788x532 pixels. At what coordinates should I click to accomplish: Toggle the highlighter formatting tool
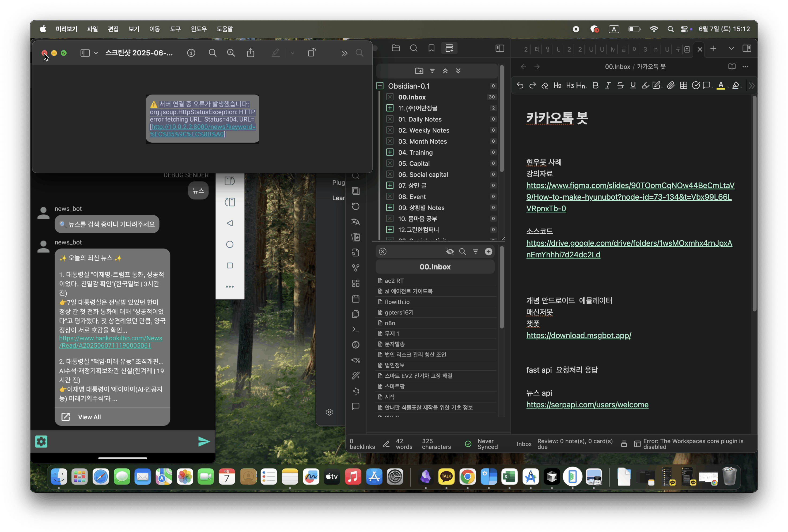pos(645,85)
